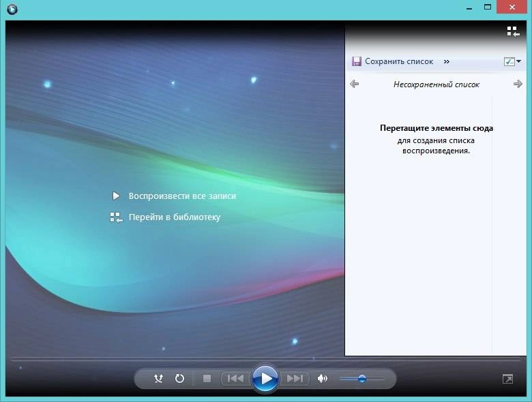The image size is (532, 402).
Task: Mute the sound via speaker icon
Action: [x=322, y=378]
